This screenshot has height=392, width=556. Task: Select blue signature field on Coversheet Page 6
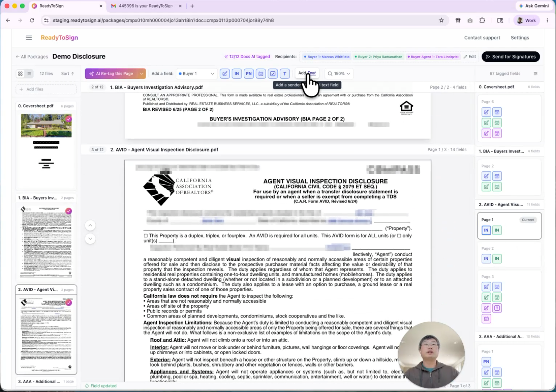pos(486,112)
